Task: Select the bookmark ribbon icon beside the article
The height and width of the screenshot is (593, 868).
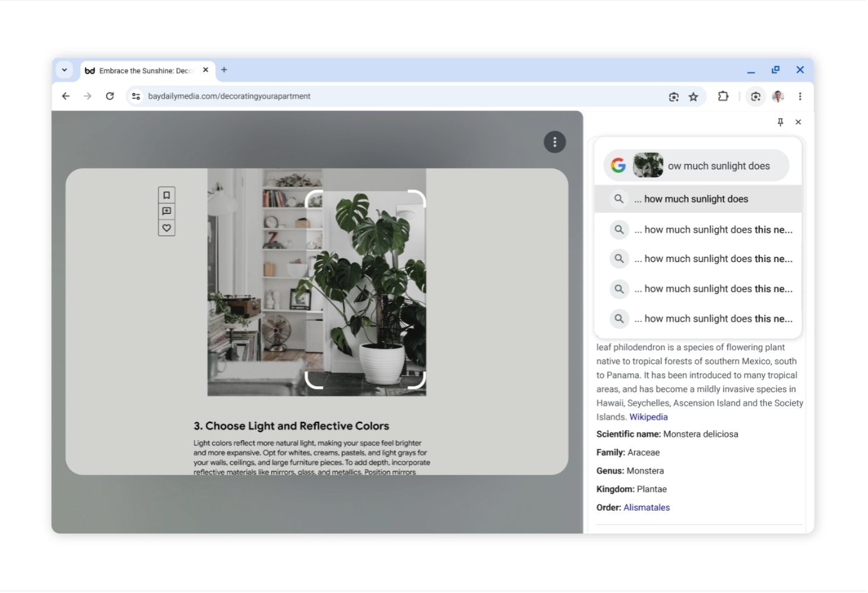Action: click(x=167, y=195)
